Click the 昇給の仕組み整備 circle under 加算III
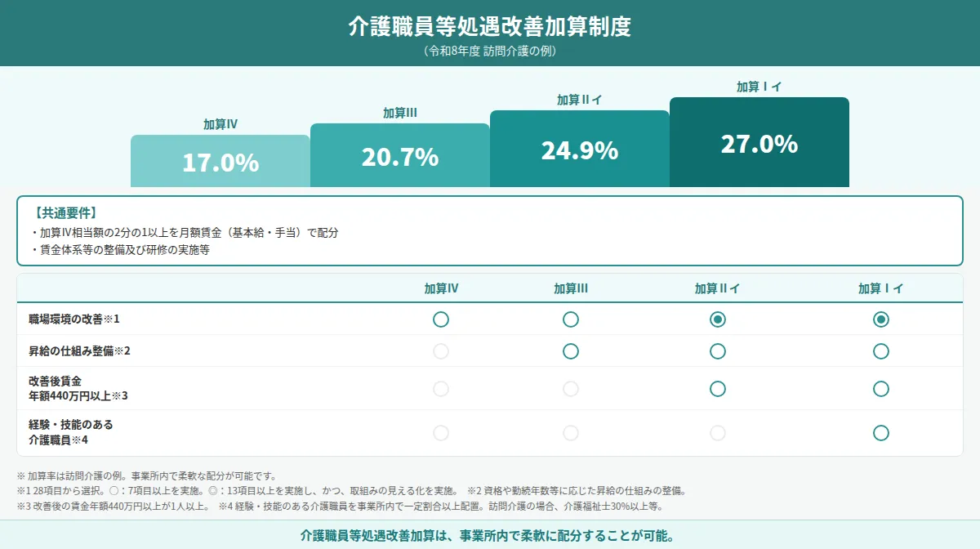980x549 pixels. (571, 351)
